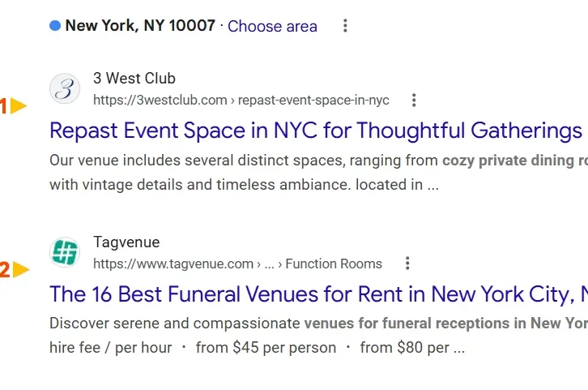
Task: Open Repast Event Space in NYC result
Action: click(x=316, y=131)
